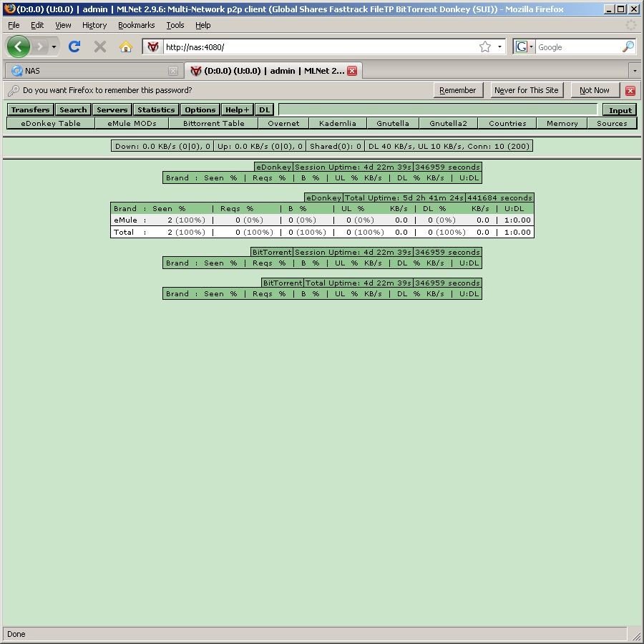Open the Bookmarks menu
The image size is (644, 644).
(137, 25)
